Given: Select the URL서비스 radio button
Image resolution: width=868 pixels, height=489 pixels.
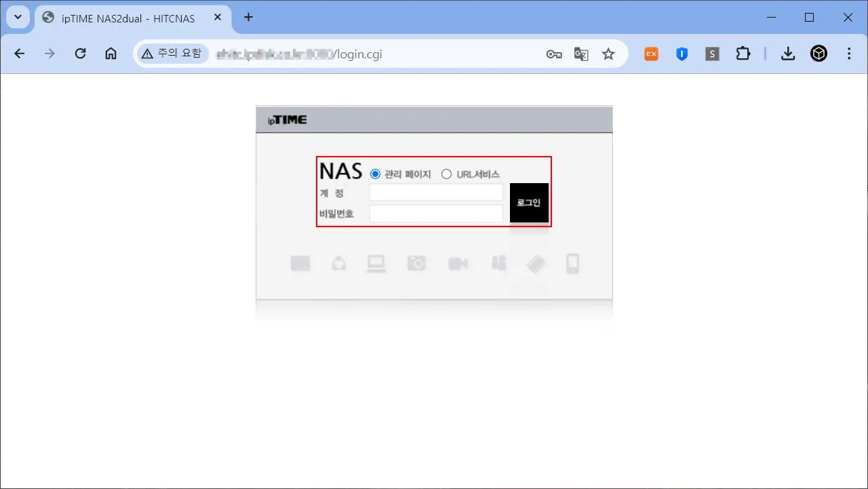Looking at the screenshot, I should click(x=446, y=174).
